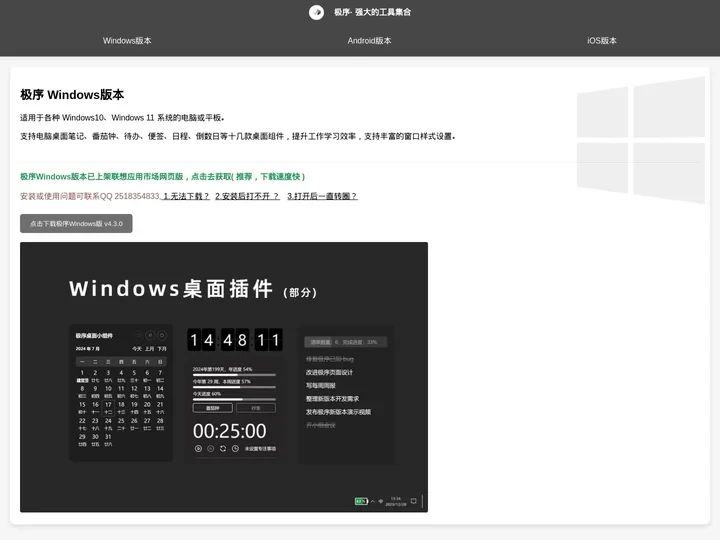Screen dimensions: 720x540
Task: Select the iOS版本 tab
Action: (602, 40)
